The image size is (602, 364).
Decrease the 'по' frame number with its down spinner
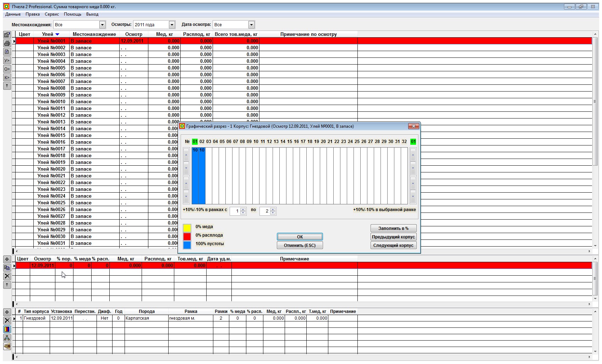(273, 213)
